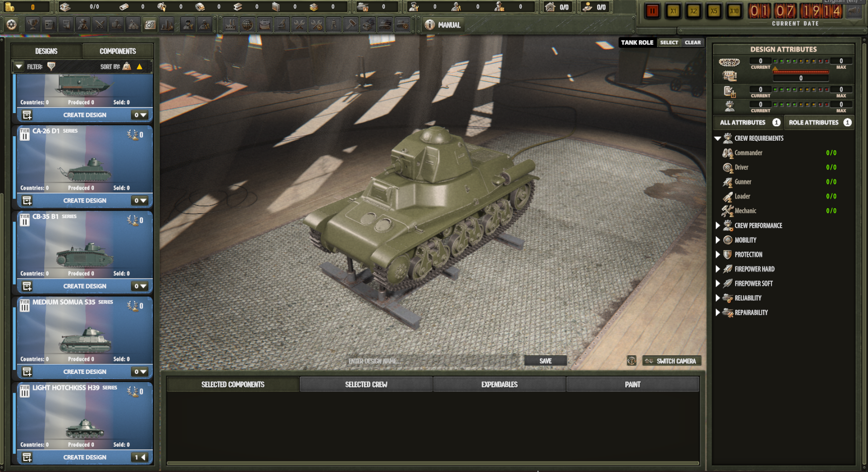Click the weight sort-by icon
This screenshot has width=868, height=472.
[127, 66]
